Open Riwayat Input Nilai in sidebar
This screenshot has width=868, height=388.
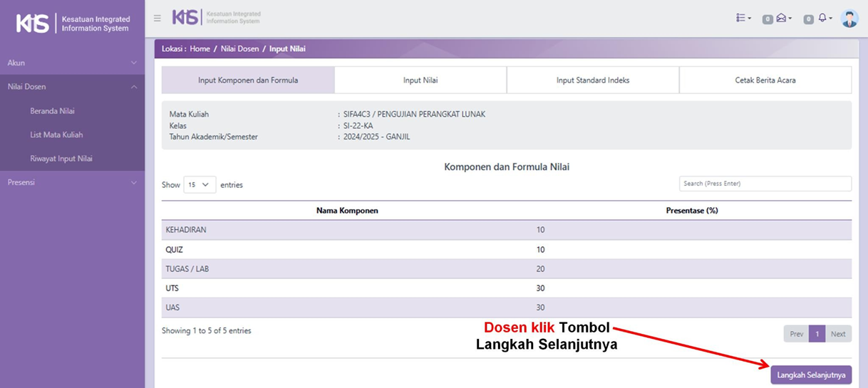(61, 159)
